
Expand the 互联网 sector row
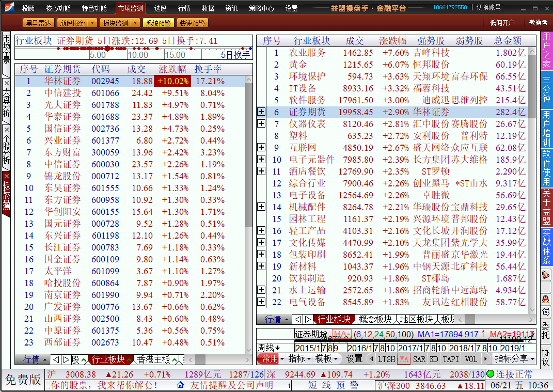261,147
